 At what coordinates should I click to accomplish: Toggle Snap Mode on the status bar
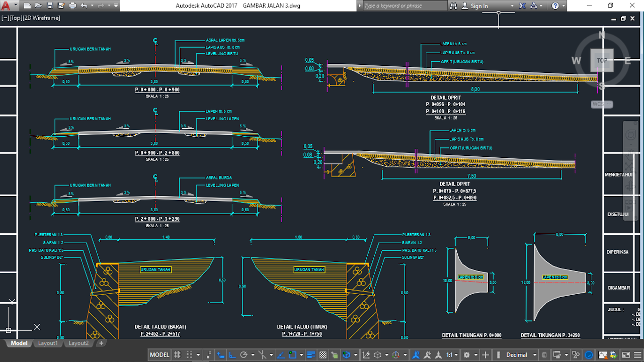[x=189, y=354]
